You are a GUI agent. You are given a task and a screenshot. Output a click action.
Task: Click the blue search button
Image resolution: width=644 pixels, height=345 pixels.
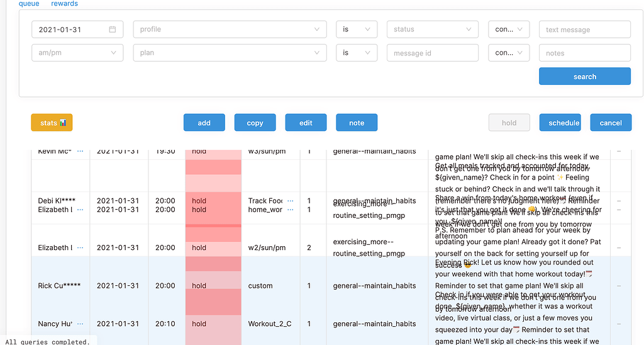tap(585, 76)
